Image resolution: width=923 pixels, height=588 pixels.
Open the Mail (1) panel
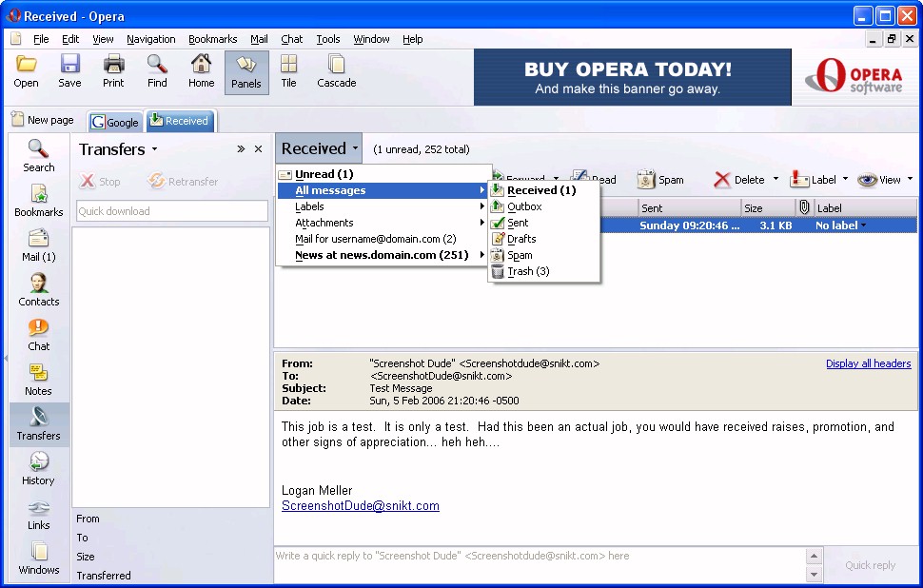(39, 245)
